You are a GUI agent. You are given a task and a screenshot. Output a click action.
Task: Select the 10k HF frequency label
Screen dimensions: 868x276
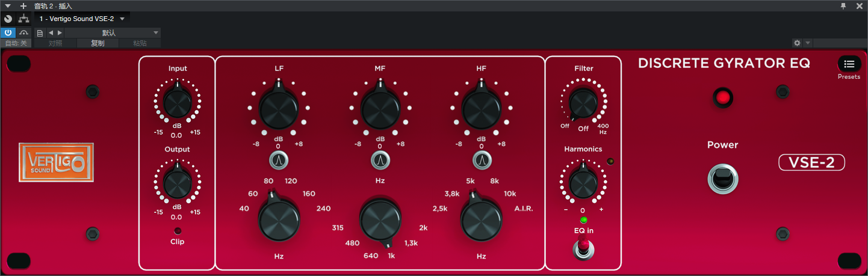tap(510, 194)
